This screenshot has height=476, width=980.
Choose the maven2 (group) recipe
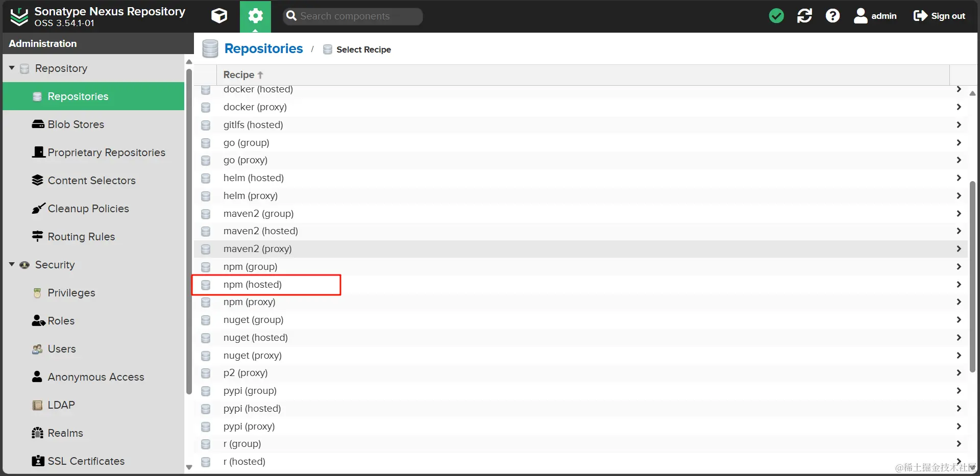click(581, 214)
